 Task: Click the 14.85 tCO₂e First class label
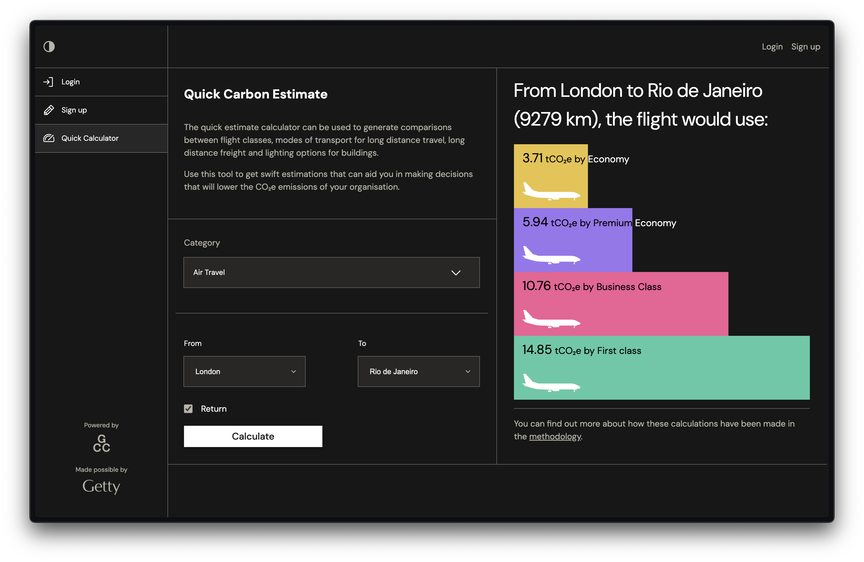tap(581, 350)
